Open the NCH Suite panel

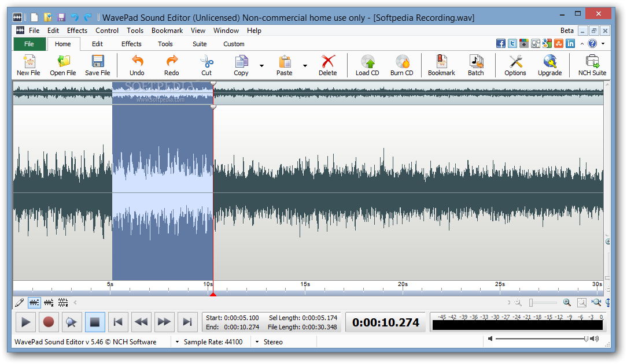tap(592, 65)
